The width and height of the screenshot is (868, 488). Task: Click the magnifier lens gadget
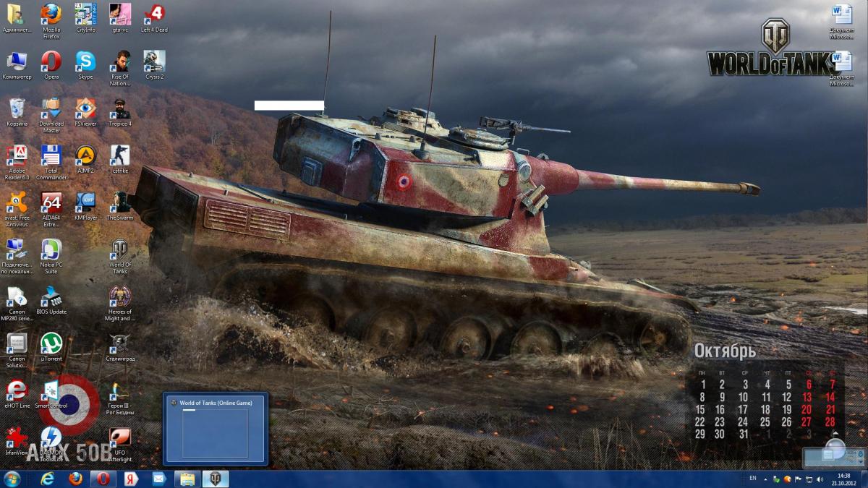tap(835, 450)
